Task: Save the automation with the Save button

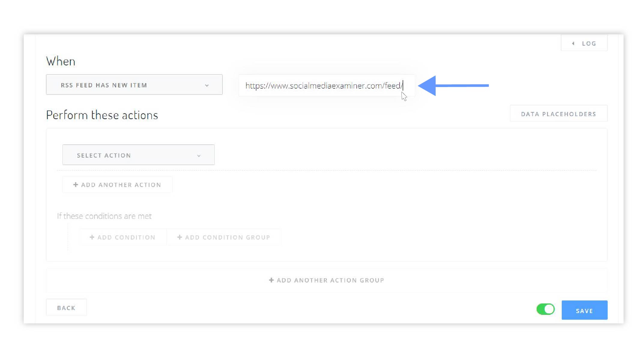Action: (x=584, y=310)
